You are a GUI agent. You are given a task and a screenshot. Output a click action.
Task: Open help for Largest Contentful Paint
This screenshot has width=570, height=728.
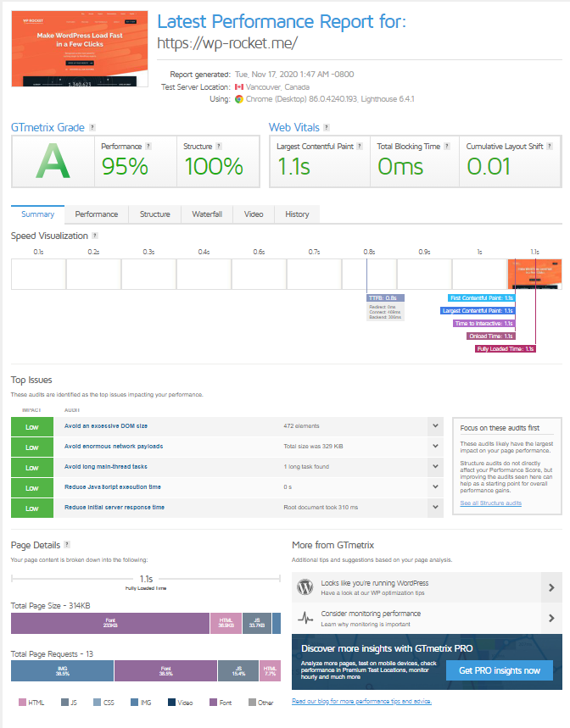pos(360,147)
